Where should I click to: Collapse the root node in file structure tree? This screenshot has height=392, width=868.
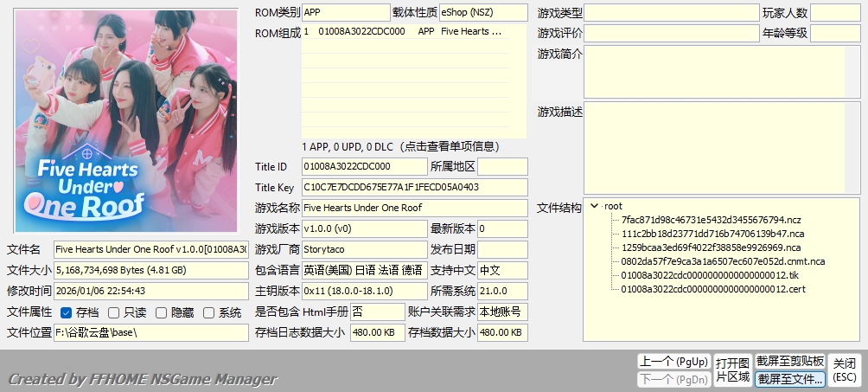click(x=594, y=206)
